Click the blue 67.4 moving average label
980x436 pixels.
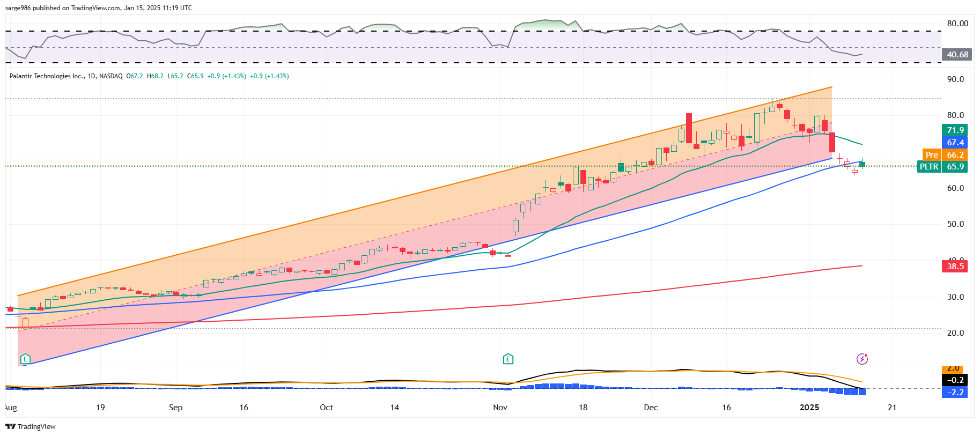(955, 143)
